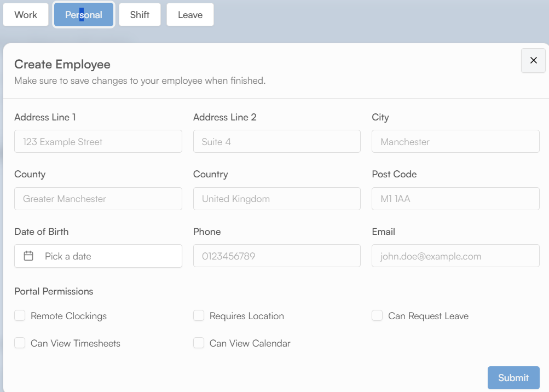The height and width of the screenshot is (392, 549).
Task: Check the Can Request Leave box
Action: point(377,316)
